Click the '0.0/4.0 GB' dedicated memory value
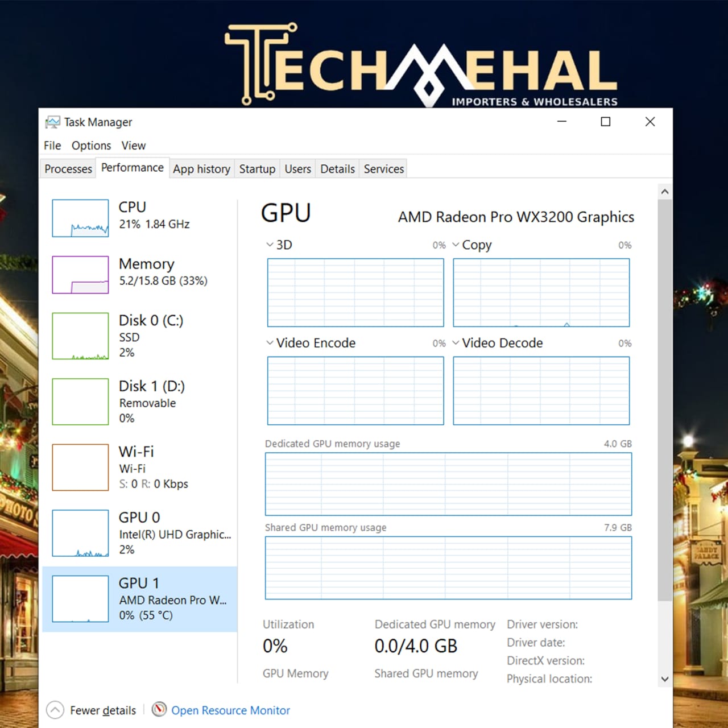The width and height of the screenshot is (728, 728). (416, 646)
